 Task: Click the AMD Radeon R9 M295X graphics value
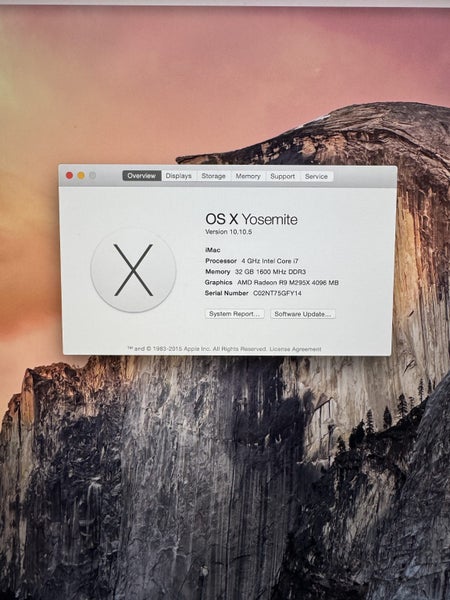tap(288, 282)
